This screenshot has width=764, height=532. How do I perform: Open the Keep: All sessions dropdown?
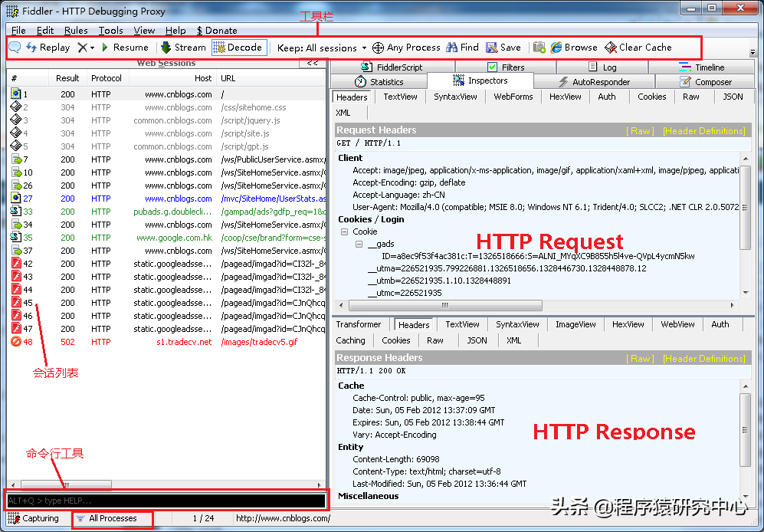coord(320,47)
